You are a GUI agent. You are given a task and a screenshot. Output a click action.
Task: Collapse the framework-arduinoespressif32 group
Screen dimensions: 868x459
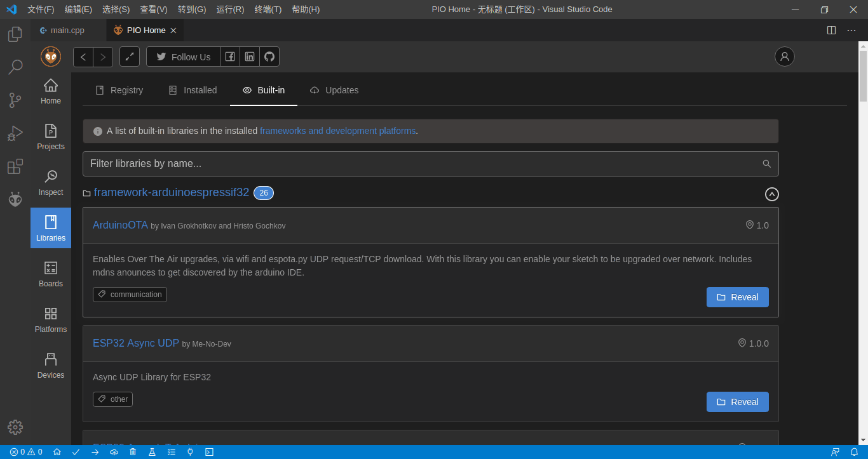pos(772,194)
